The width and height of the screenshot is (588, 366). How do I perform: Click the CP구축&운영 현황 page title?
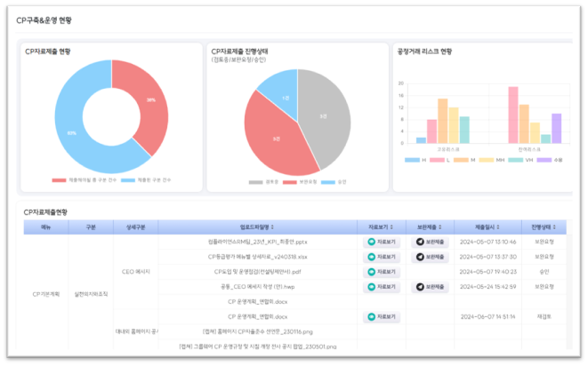tap(44, 20)
